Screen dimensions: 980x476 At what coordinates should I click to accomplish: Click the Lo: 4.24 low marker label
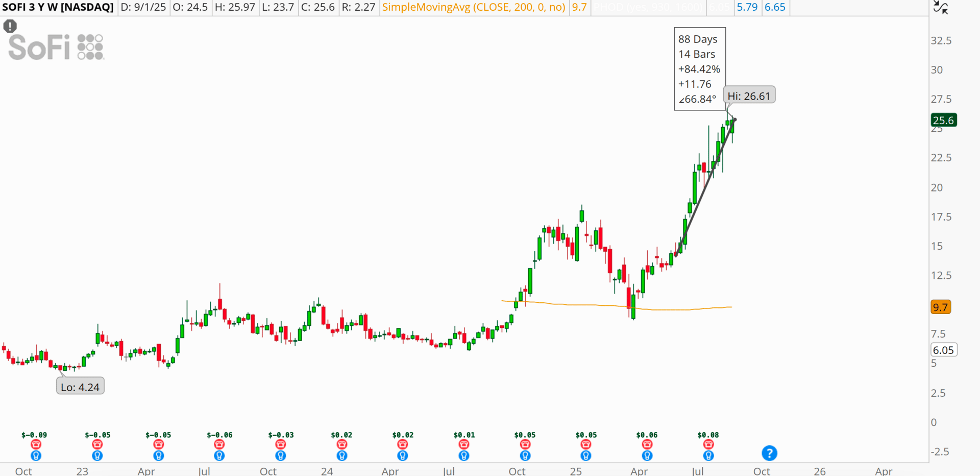click(80, 387)
